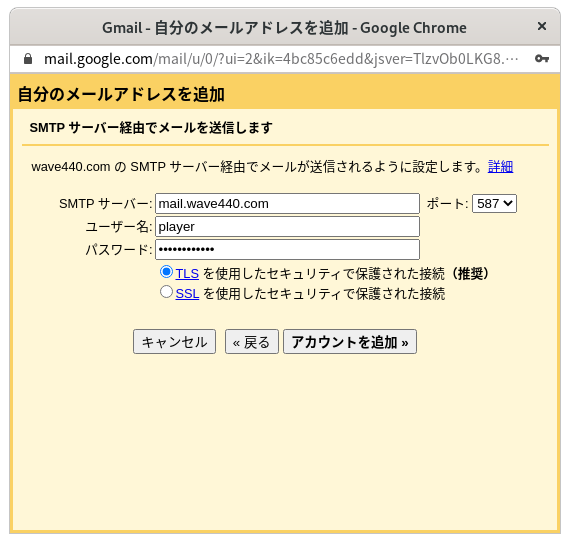Click the アカウントを追加 » button

[350, 342]
